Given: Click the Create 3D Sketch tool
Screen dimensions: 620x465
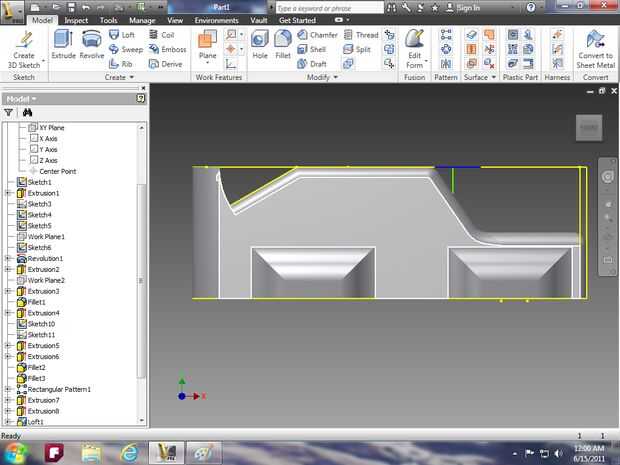Looking at the screenshot, I should point(24,49).
